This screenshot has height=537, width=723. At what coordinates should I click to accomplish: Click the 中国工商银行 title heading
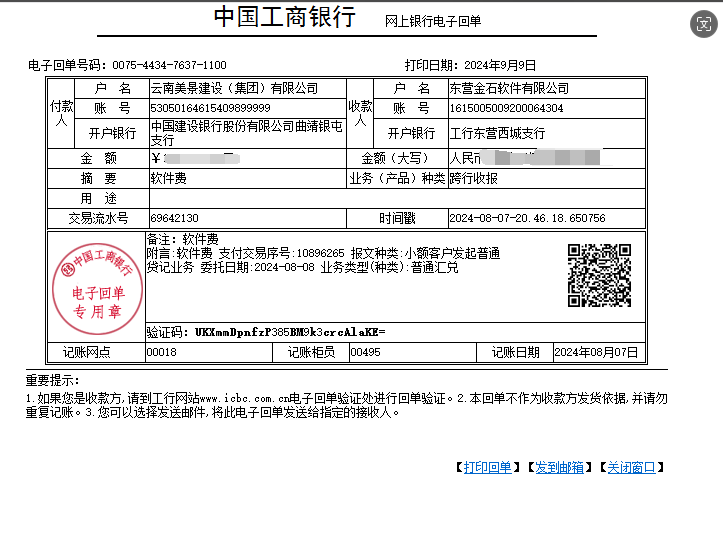pyautogui.click(x=284, y=17)
